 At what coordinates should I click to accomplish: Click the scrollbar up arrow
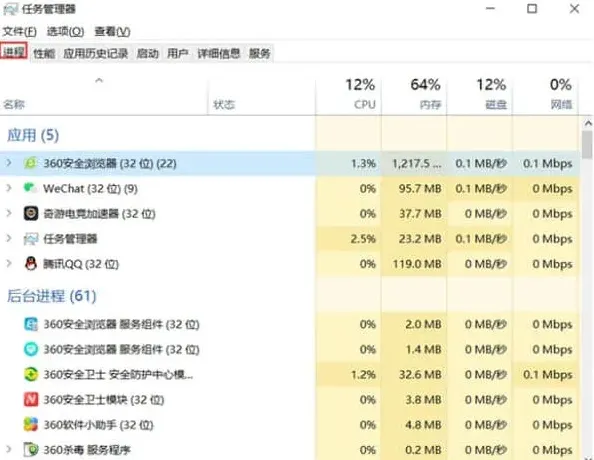tap(588, 123)
